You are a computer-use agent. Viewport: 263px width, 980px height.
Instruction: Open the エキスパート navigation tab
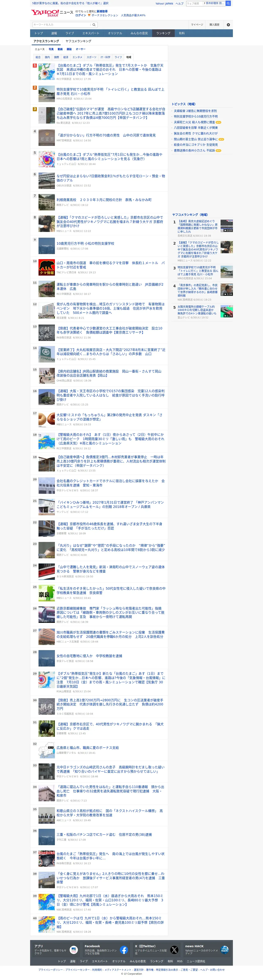tap(91, 33)
